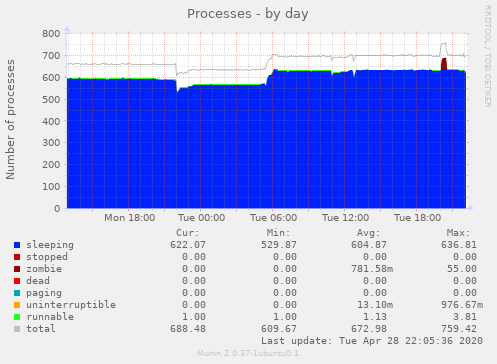
Task: Click the 'Tue 12:00' x-axis label
Action: coord(345,218)
